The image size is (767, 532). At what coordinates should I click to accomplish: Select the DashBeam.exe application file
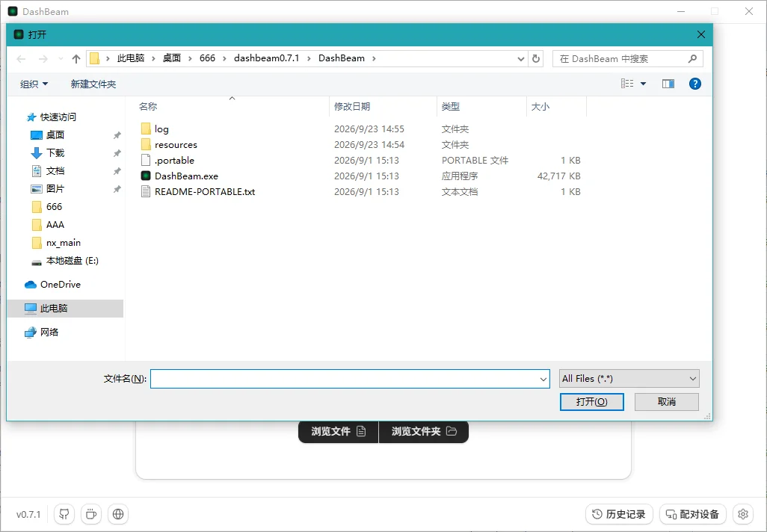[x=186, y=176]
